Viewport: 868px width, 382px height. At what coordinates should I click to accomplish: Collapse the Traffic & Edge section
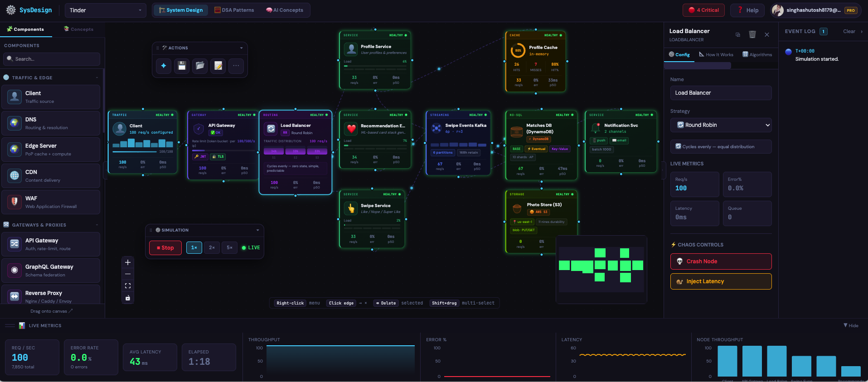[x=97, y=78]
